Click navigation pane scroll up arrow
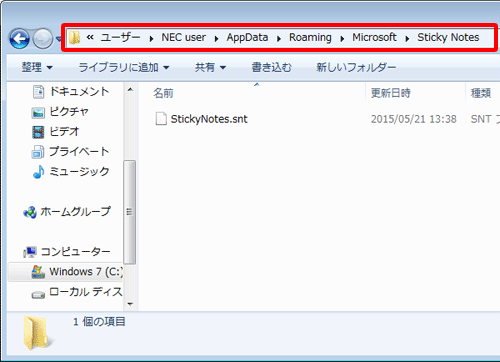The height and width of the screenshot is (362, 500). click(130, 89)
